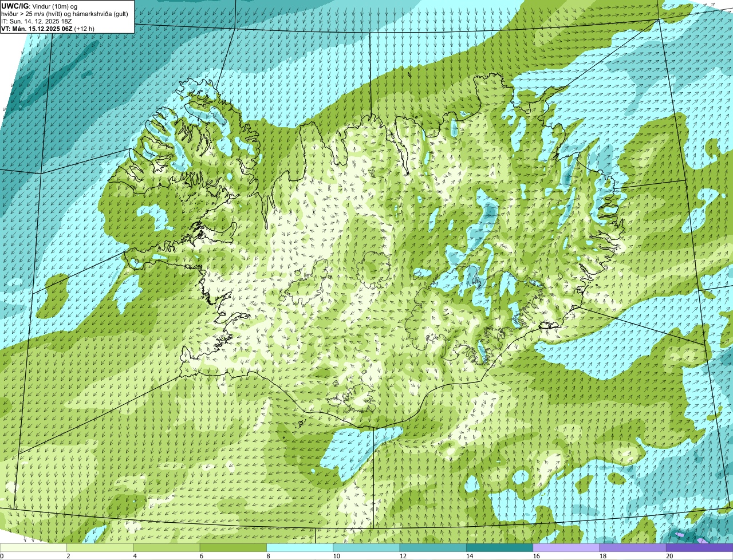Click the legend label '2'
Image resolution: width=733 pixels, height=560 pixels.
pyautogui.click(x=68, y=556)
